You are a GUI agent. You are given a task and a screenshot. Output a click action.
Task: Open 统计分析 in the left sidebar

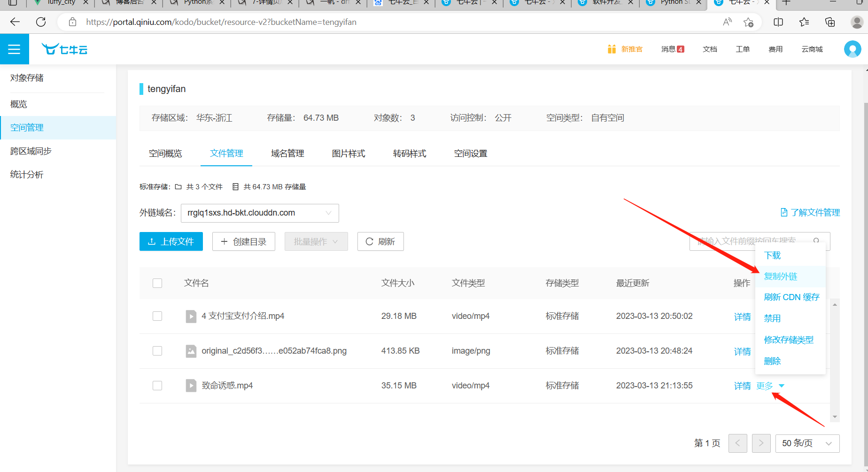[58, 175]
